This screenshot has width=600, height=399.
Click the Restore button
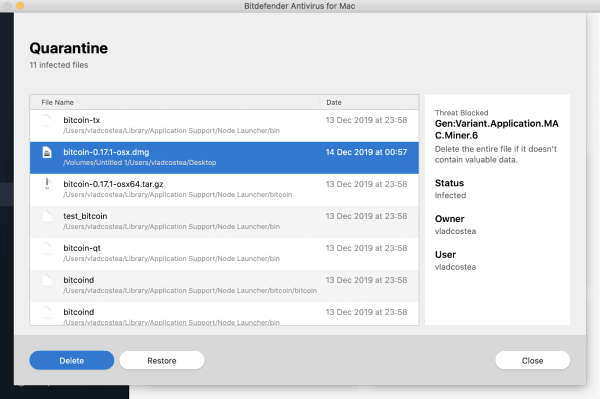tap(162, 360)
